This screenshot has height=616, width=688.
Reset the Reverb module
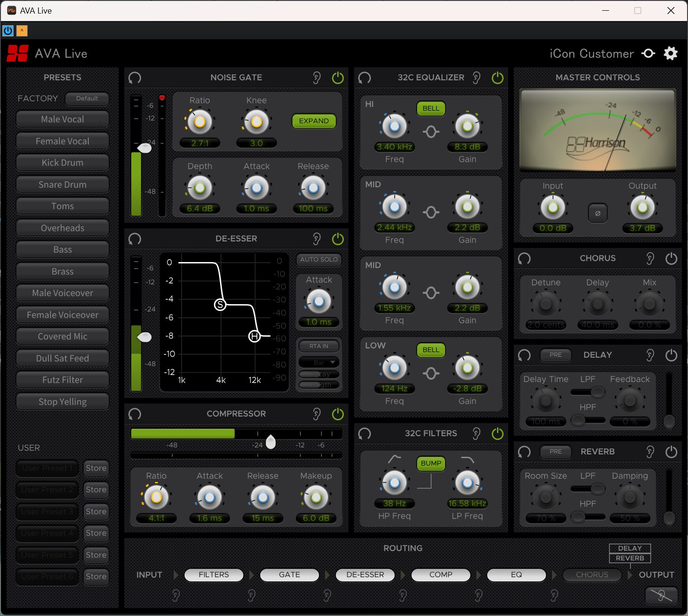(525, 452)
